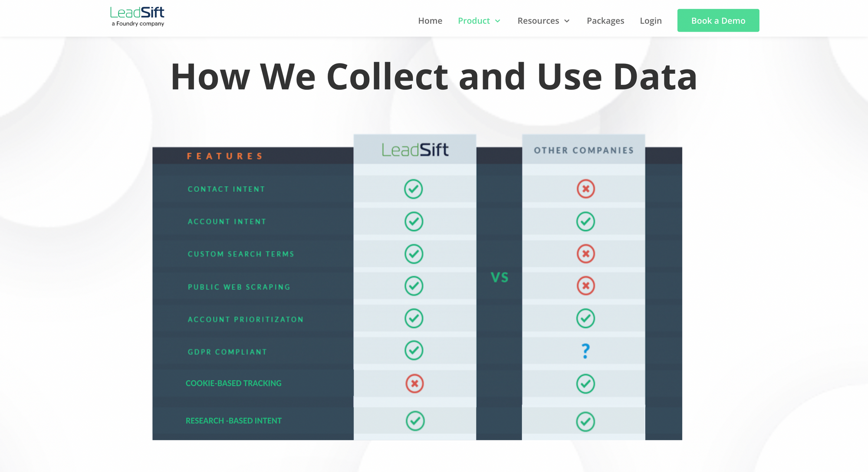Click Other Companies check icon for Cookie-Based Tracking
868x472 pixels.
click(586, 384)
